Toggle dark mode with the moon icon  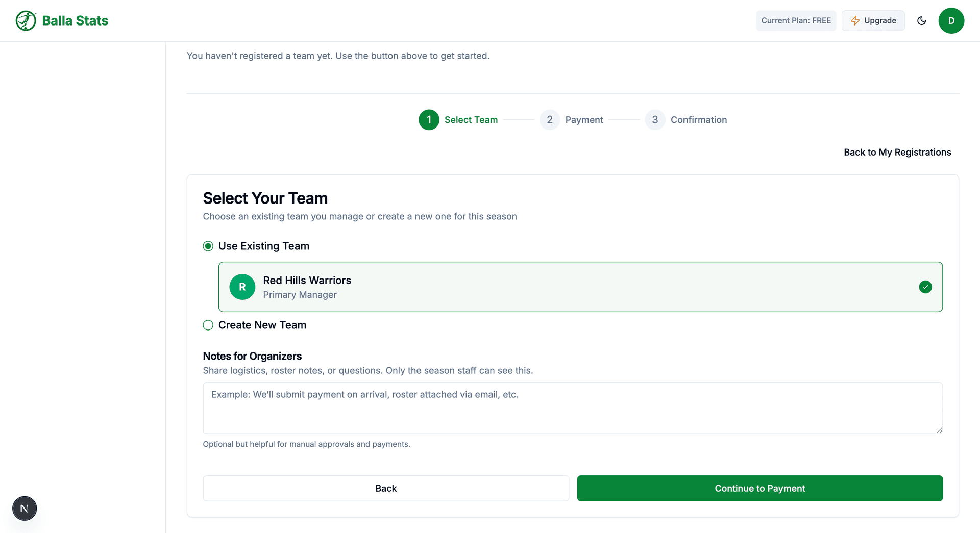[922, 20]
